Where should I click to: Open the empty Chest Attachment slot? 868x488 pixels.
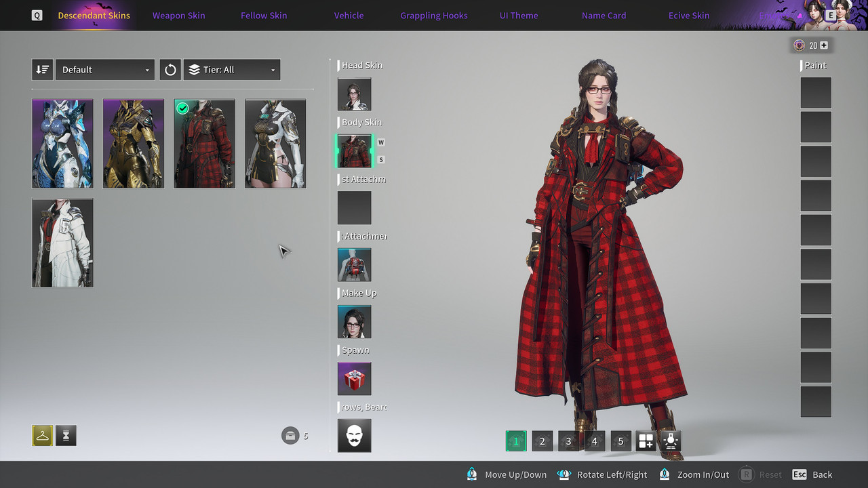(x=355, y=208)
